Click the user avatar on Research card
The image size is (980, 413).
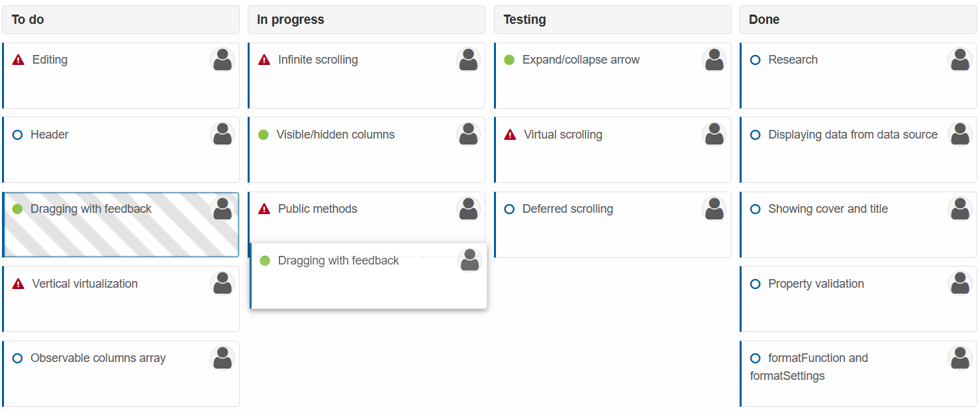pos(960,60)
